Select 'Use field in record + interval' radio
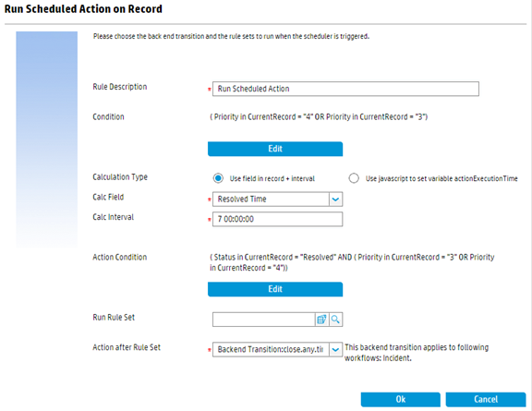The width and height of the screenshot is (532, 411). (x=218, y=178)
